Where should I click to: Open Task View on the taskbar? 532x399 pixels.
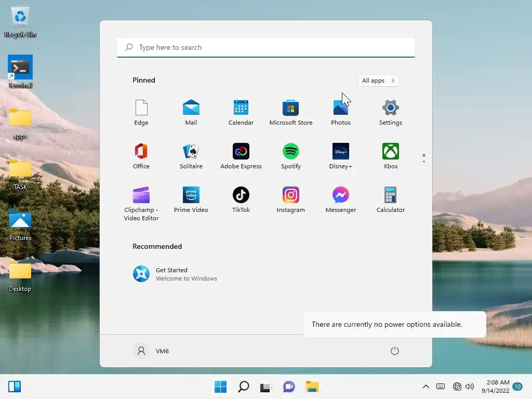click(265, 387)
